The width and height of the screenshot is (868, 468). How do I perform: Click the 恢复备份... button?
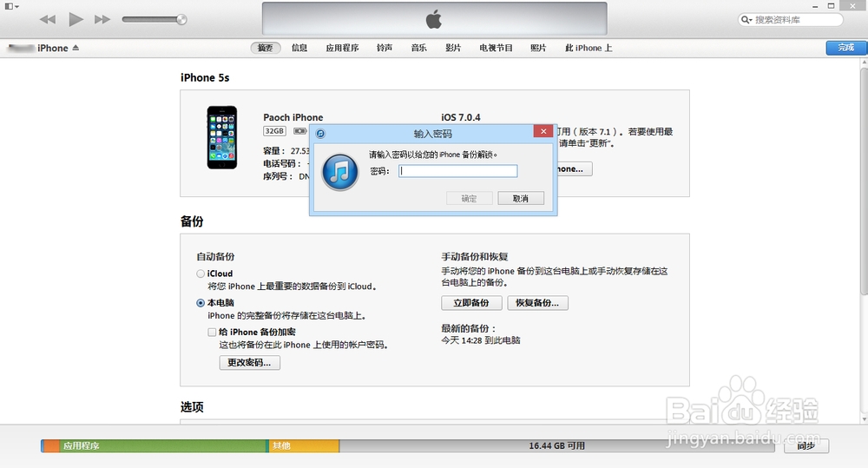click(537, 303)
